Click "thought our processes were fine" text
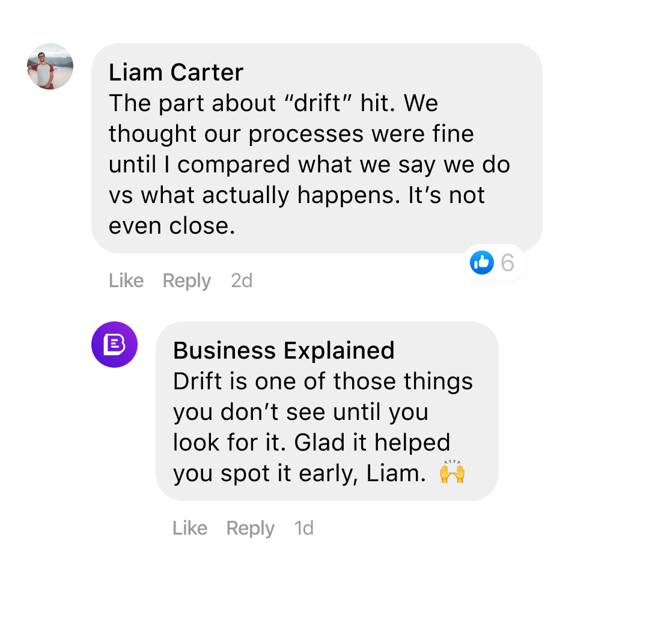 click(291, 134)
